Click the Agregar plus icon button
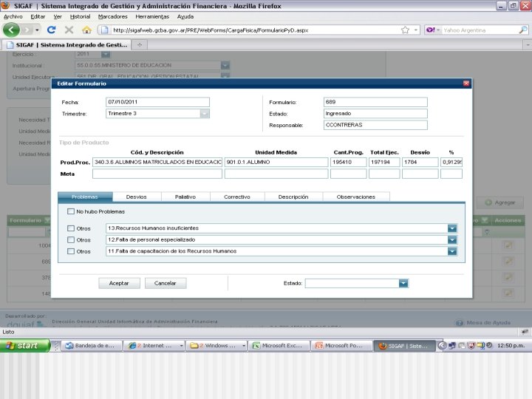This screenshot has height=399, width=532. (488, 202)
